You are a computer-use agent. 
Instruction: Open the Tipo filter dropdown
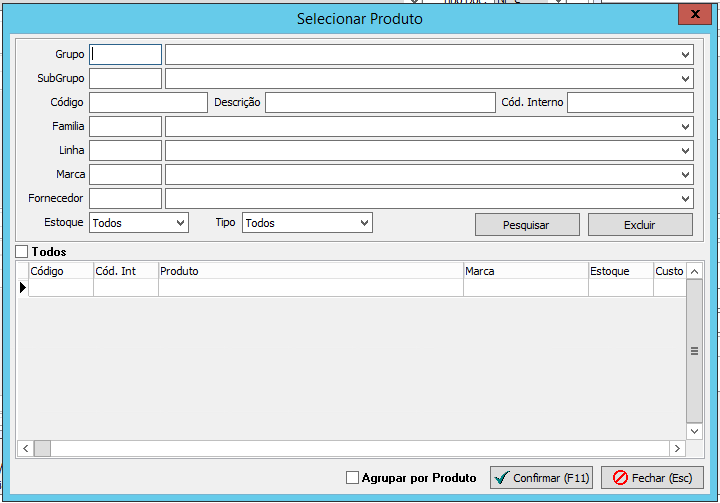point(364,223)
